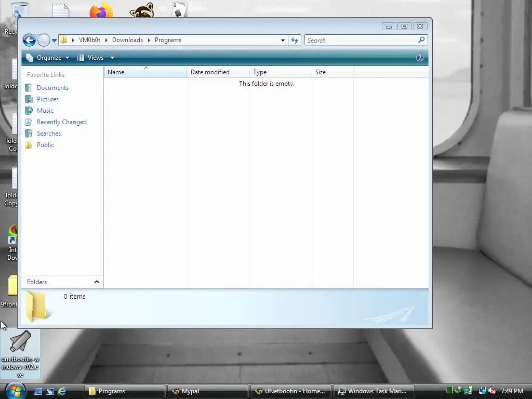Click the large folder icon in details pane

pos(37,307)
